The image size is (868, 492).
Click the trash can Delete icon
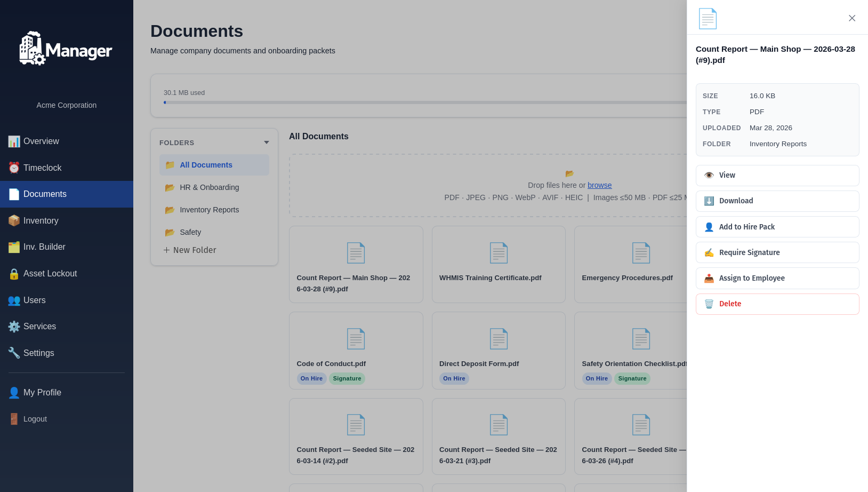[x=709, y=304]
